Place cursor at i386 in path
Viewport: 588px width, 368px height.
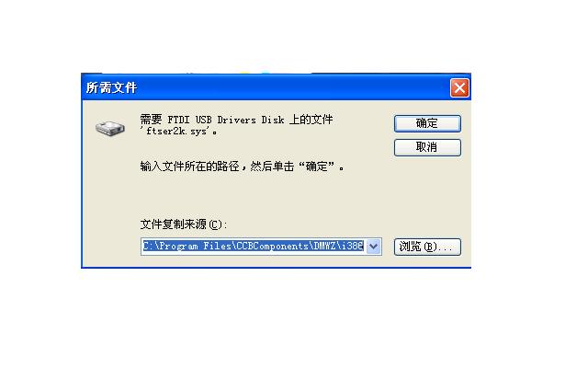point(352,246)
